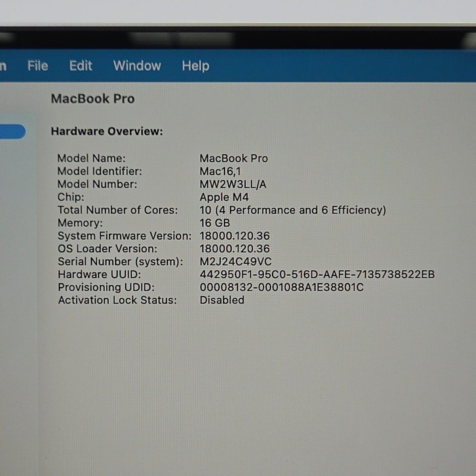Select the highlighted blue sidebar item

pos(13,132)
